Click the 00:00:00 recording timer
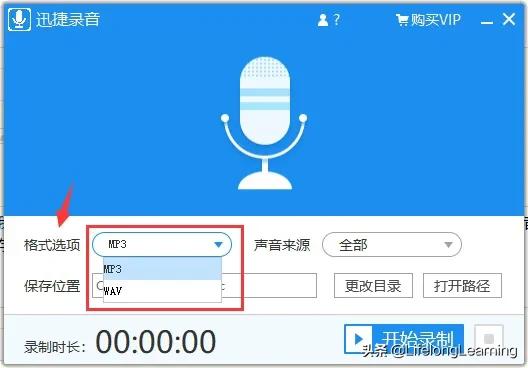 (x=156, y=342)
